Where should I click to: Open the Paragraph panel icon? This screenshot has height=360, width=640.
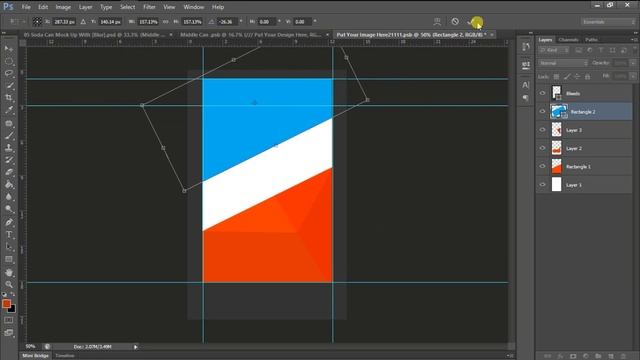526,98
